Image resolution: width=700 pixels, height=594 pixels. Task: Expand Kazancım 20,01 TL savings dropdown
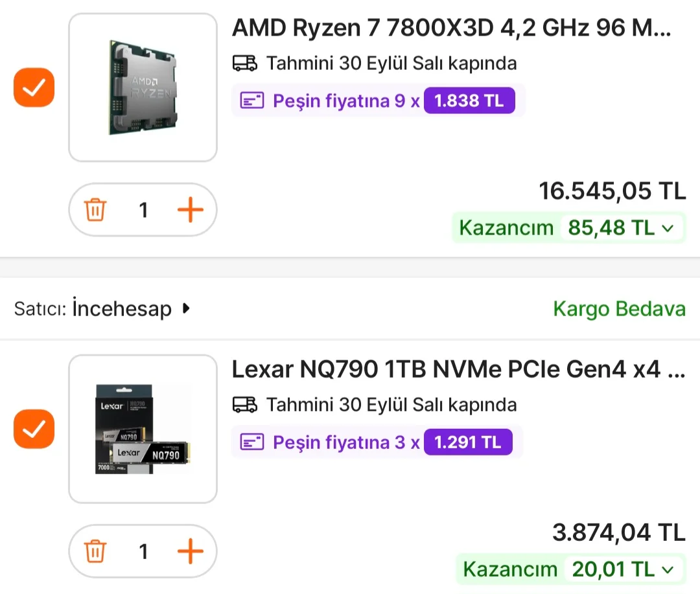tap(668, 569)
